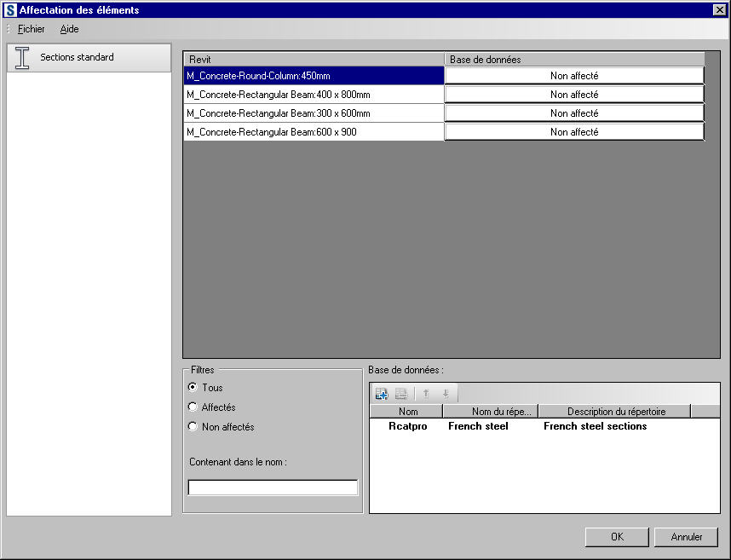Click the add database icon
The height and width of the screenshot is (560, 731).
click(382, 394)
